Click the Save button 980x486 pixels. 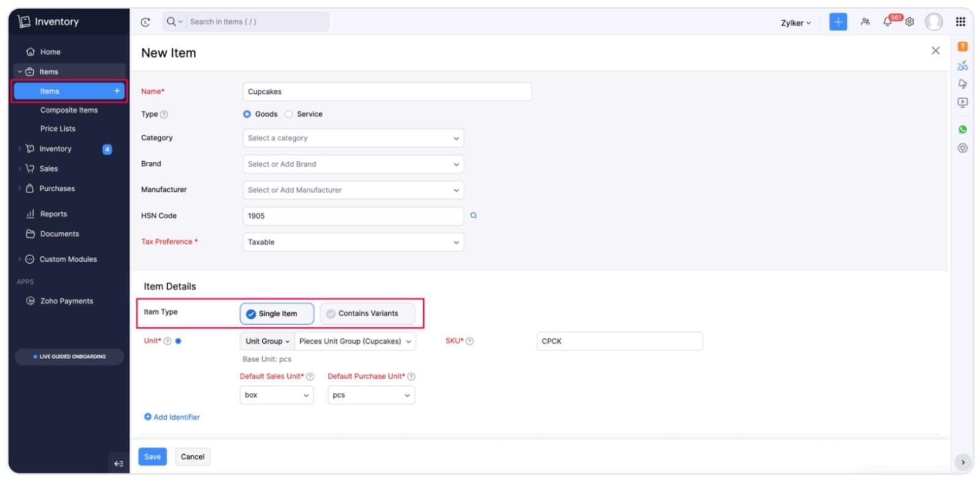tap(153, 457)
